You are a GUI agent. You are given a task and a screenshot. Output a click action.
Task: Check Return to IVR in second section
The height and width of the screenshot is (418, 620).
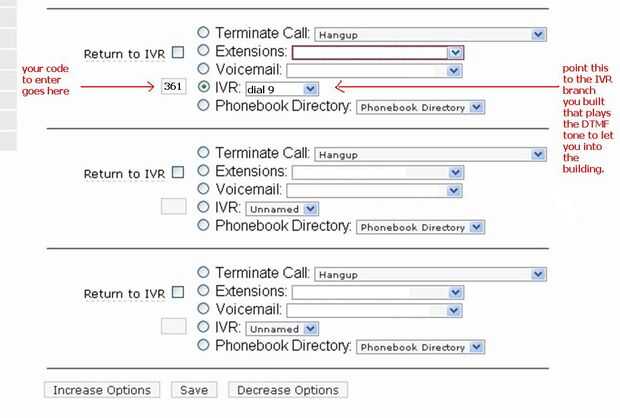point(178,172)
